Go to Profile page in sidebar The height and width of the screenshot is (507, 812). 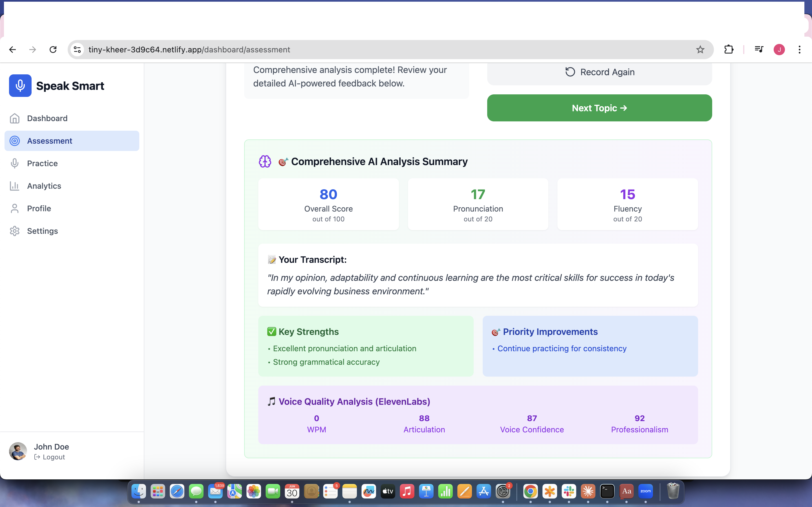coord(39,208)
